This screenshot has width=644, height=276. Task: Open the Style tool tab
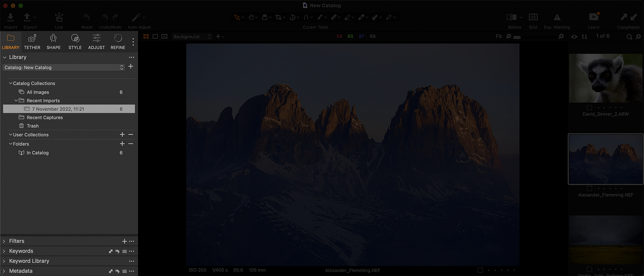tap(75, 42)
